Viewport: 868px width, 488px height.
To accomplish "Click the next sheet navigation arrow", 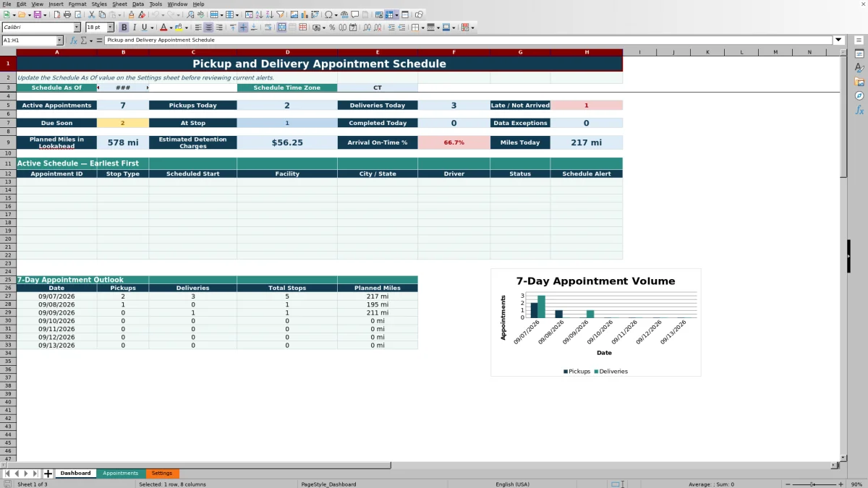I will (x=26, y=474).
